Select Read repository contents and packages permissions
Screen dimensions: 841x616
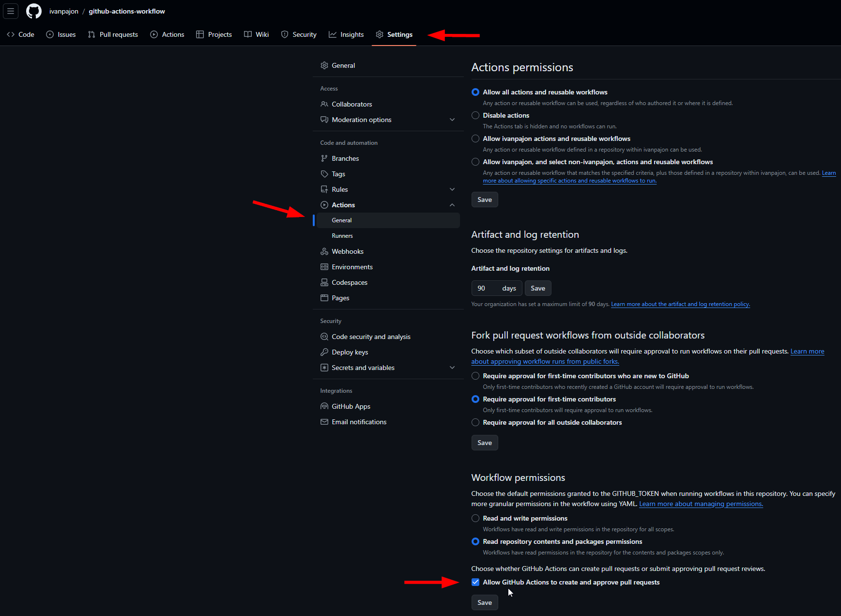tap(475, 541)
